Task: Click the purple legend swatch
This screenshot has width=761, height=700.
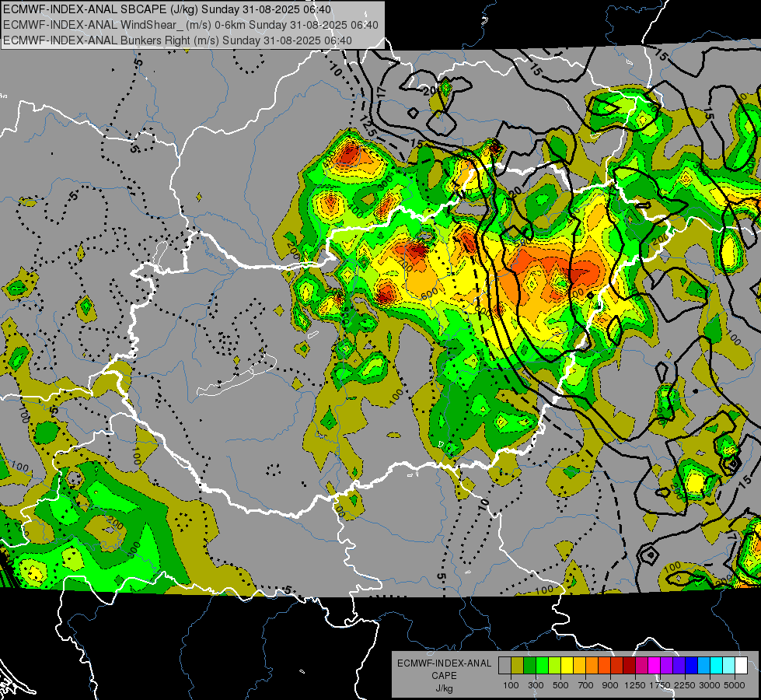Action: [667, 665]
